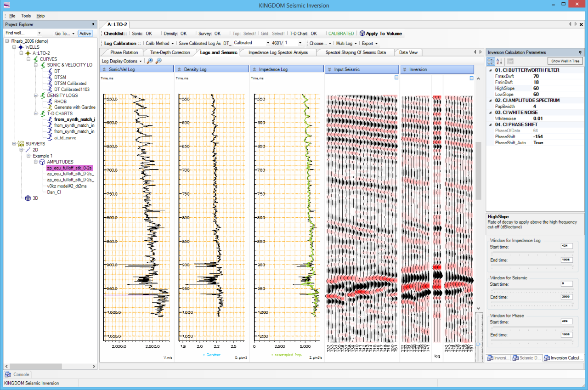Click the Apply To Volume button label

[x=384, y=34]
